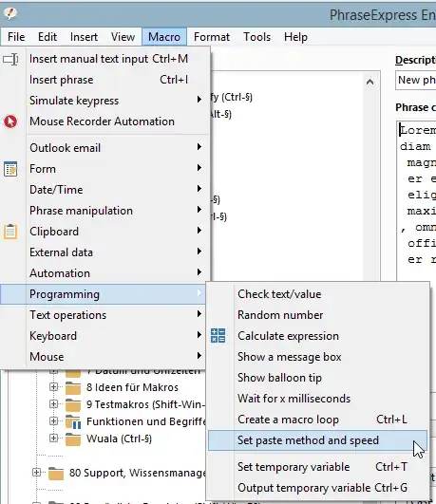Screen dimensions: 436x504
Task: Click the PhraseExpress app icon in title bar
Action: click(10, 13)
